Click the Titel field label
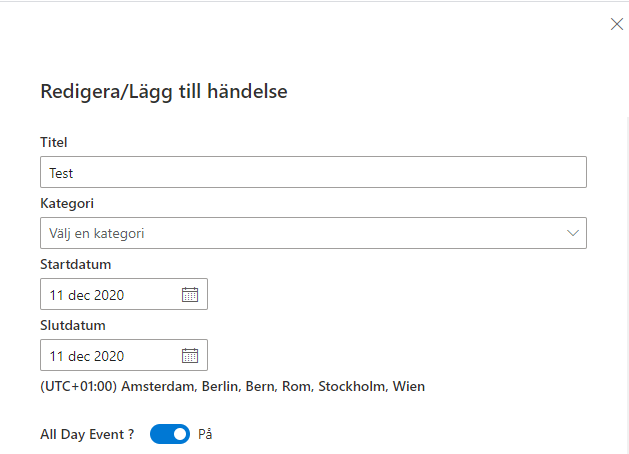The height and width of the screenshot is (454, 629). (x=53, y=142)
